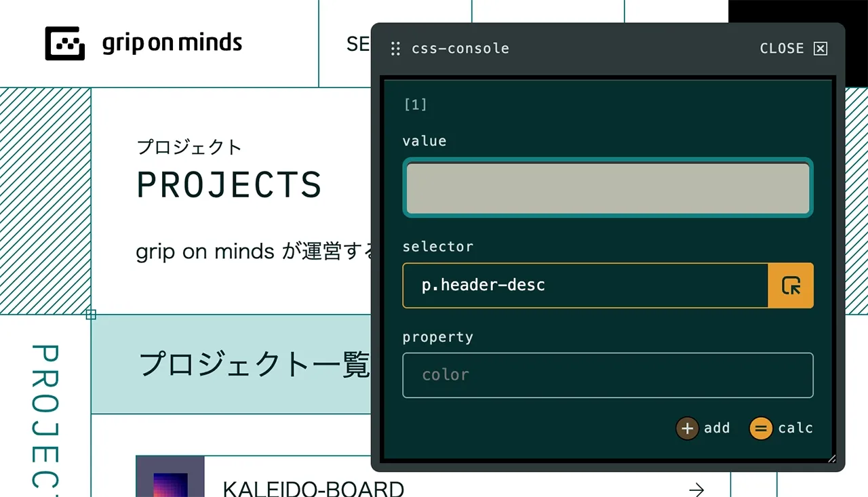The width and height of the screenshot is (868, 497).
Task: Click the small square grid corner marker
Action: [91, 315]
